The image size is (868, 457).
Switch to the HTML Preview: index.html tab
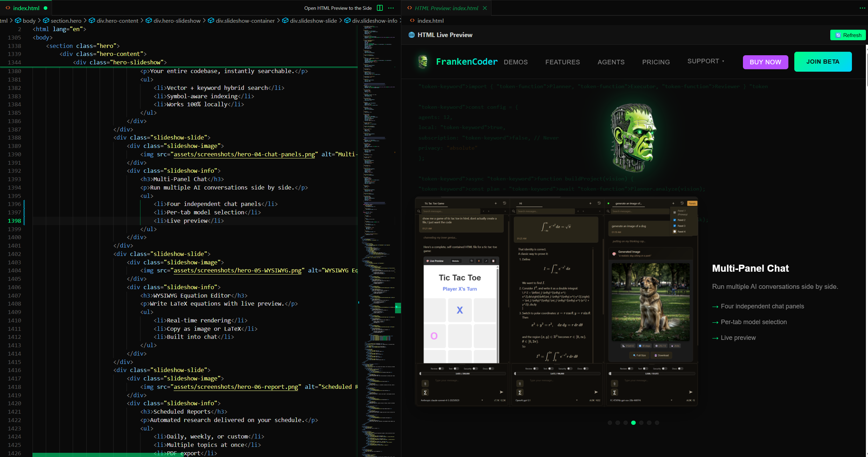point(446,8)
